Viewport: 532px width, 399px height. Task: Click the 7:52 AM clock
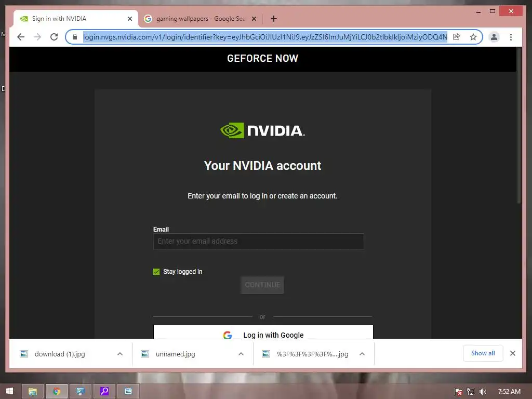(x=509, y=392)
